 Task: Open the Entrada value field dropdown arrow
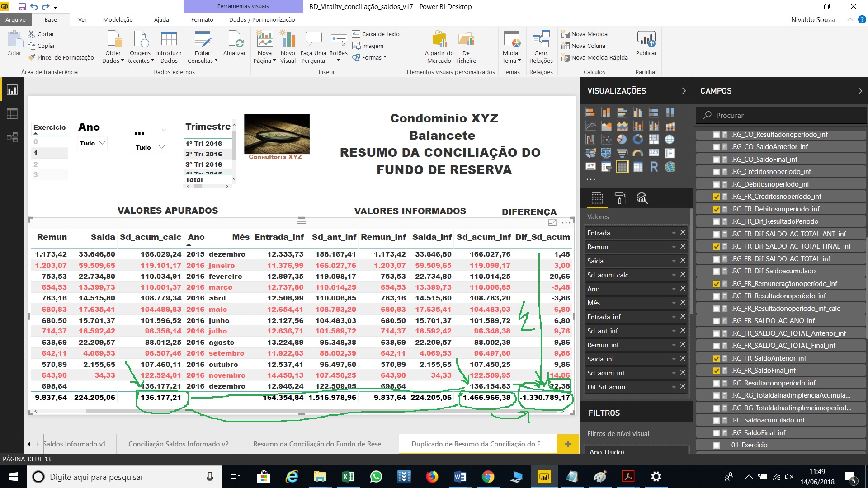[x=674, y=233]
